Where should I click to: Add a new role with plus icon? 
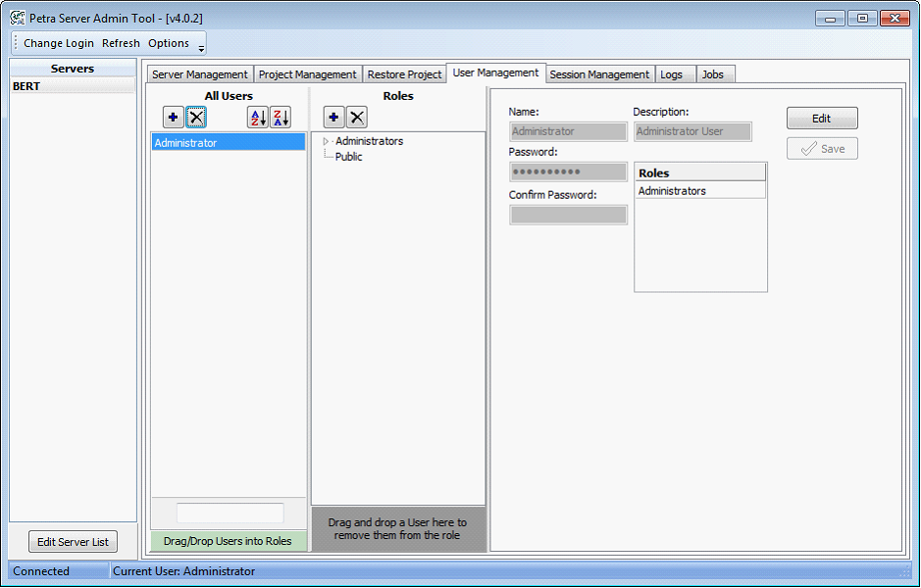pos(333,118)
